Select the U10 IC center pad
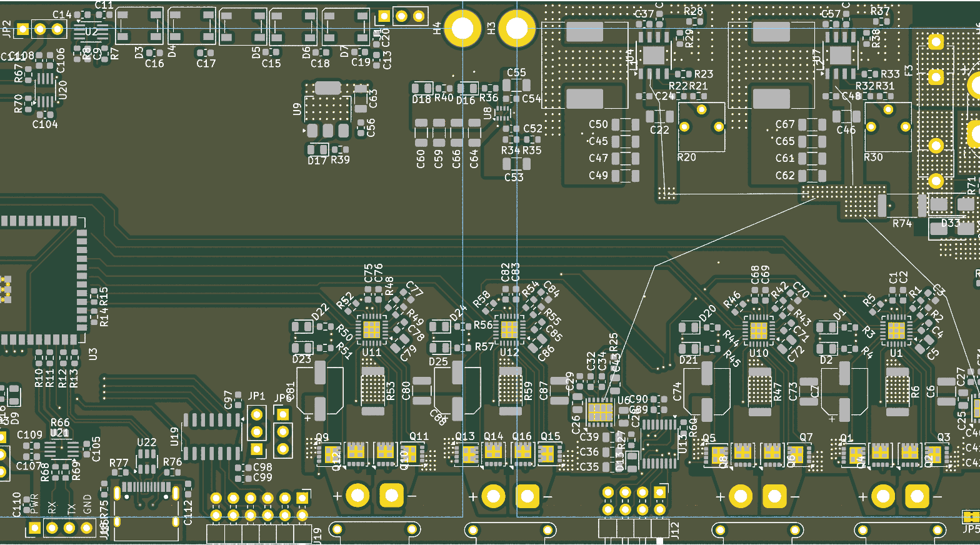This screenshot has width=980, height=545. coord(758,329)
